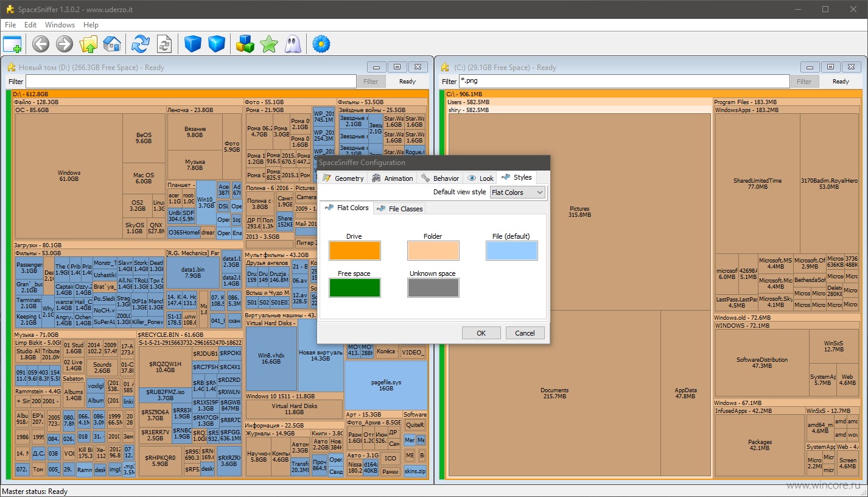
Task: Click the SpaceSniffer app icon in title bar
Action: (10, 9)
